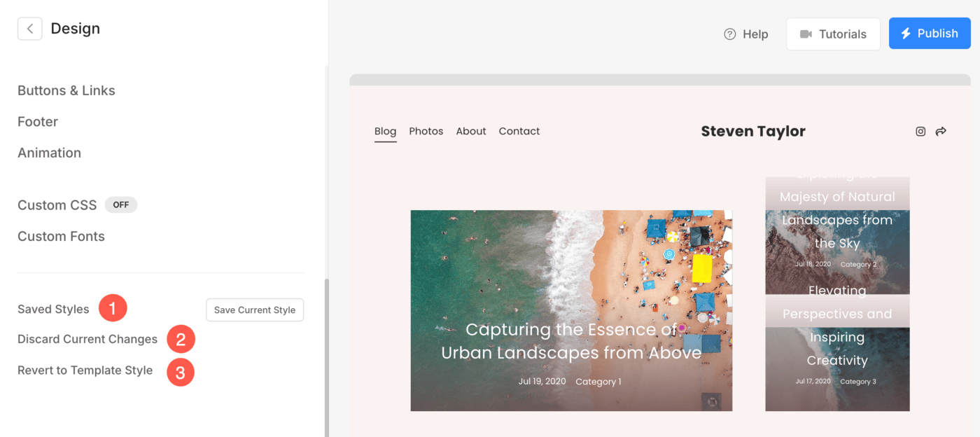Open Buttons & Links design settings
Viewport: 980px width, 437px height.
pos(66,90)
